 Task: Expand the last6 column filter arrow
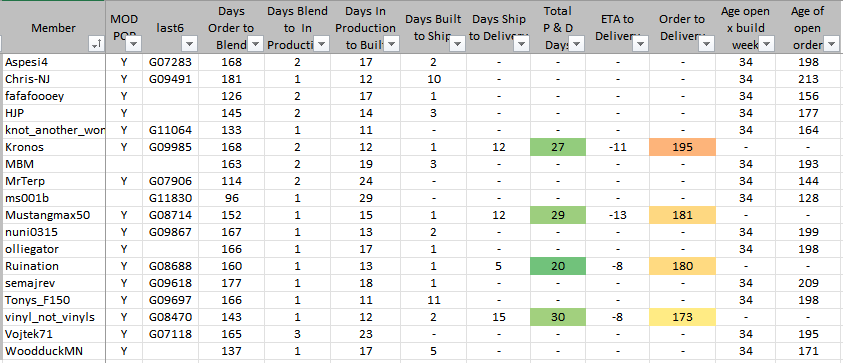190,45
